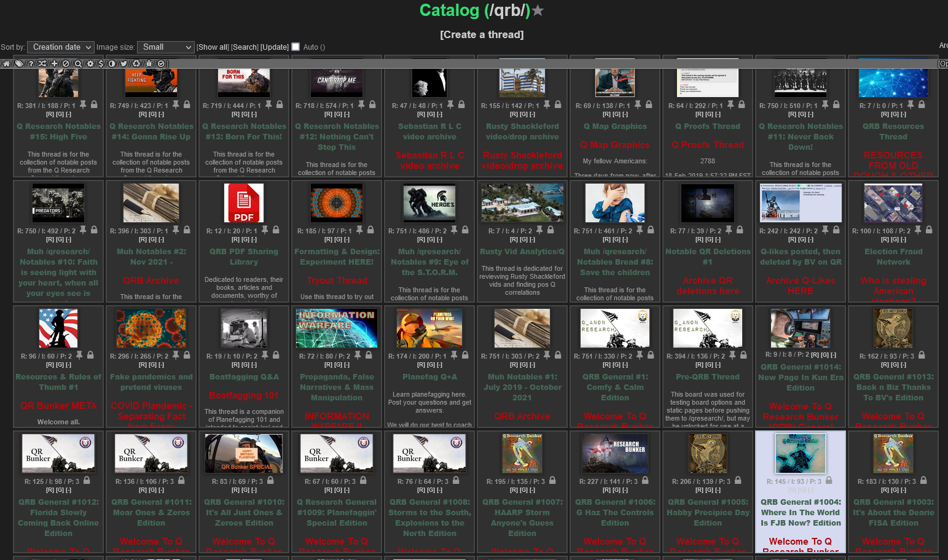Click the Notable QR Deletions #1 title
948x560 pixels.
pyautogui.click(x=708, y=257)
